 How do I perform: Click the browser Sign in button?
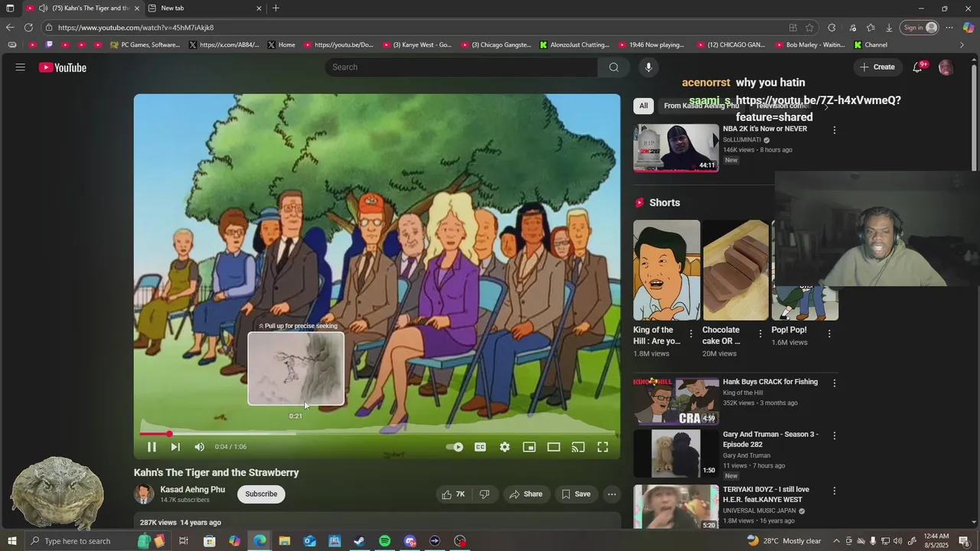pyautogui.click(x=919, y=28)
